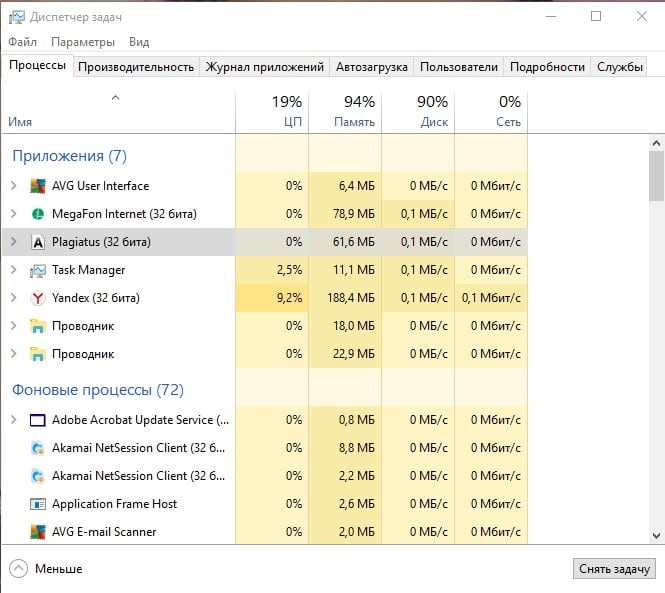Click Yandex's 188,4 МБ memory value
This screenshot has width=665, height=593.
pos(351,298)
